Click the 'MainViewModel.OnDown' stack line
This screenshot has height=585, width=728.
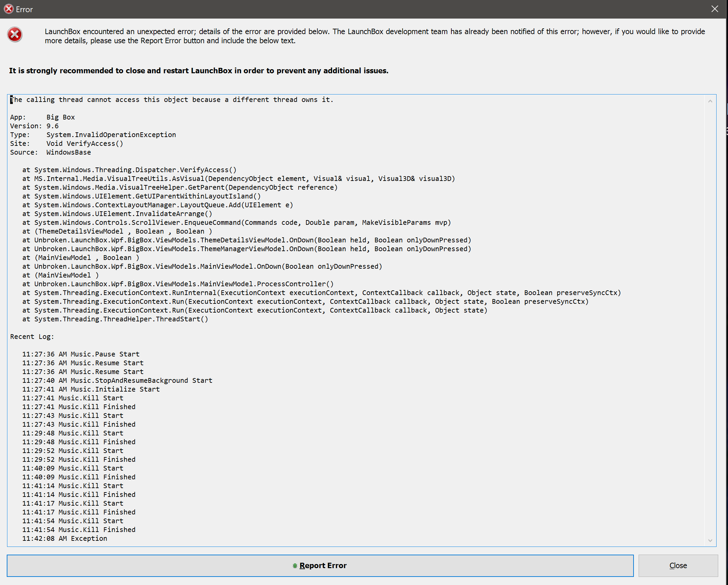202,267
